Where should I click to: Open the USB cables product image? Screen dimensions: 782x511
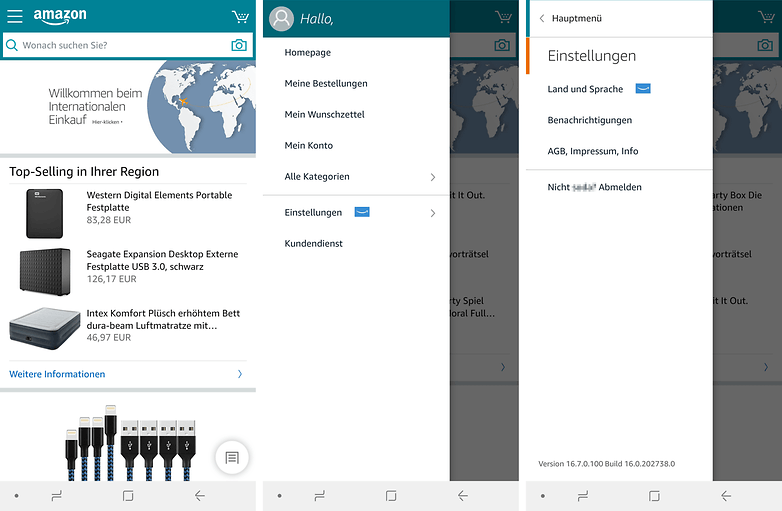tap(131, 443)
